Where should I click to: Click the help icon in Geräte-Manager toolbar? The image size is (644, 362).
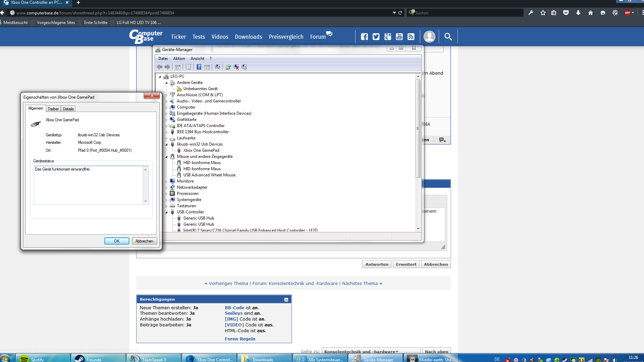[x=199, y=67]
